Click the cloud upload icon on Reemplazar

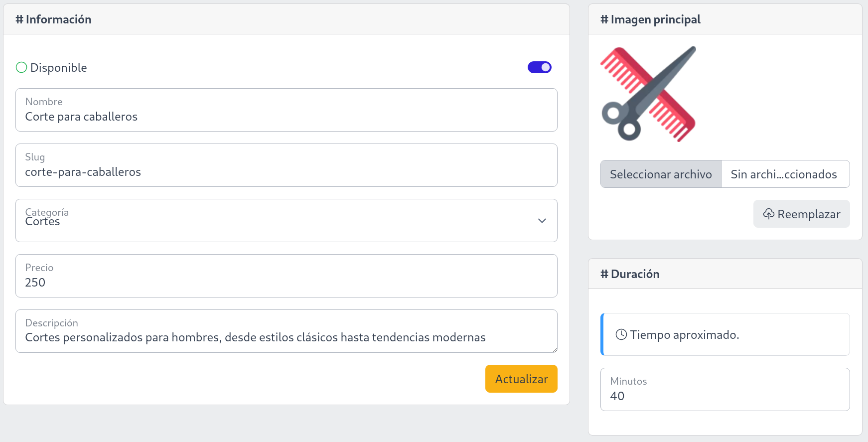(769, 214)
